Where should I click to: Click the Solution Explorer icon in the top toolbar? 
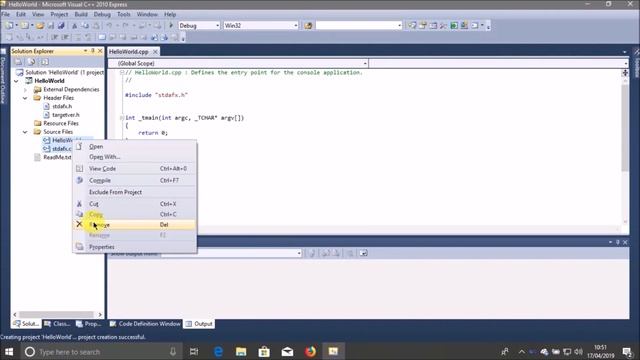point(412,25)
